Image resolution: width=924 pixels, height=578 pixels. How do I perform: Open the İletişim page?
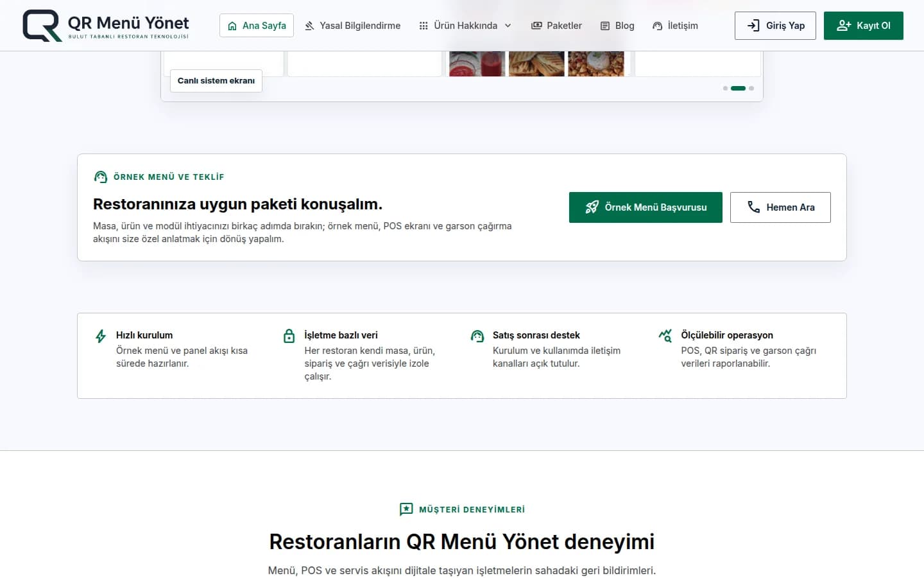pyautogui.click(x=675, y=26)
